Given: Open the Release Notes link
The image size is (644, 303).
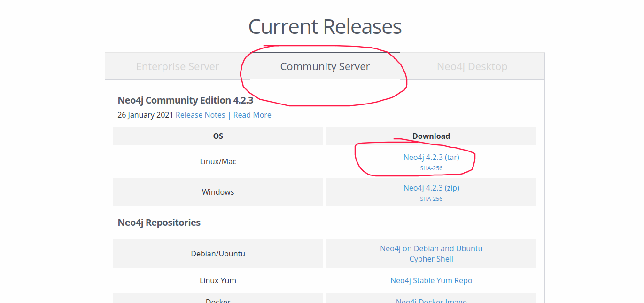Looking at the screenshot, I should [200, 115].
